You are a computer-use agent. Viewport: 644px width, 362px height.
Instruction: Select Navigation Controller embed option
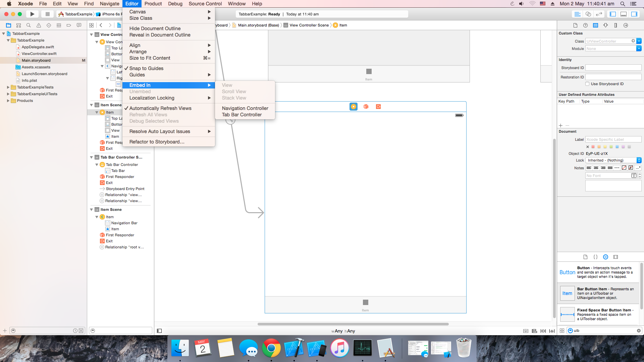tap(245, 108)
